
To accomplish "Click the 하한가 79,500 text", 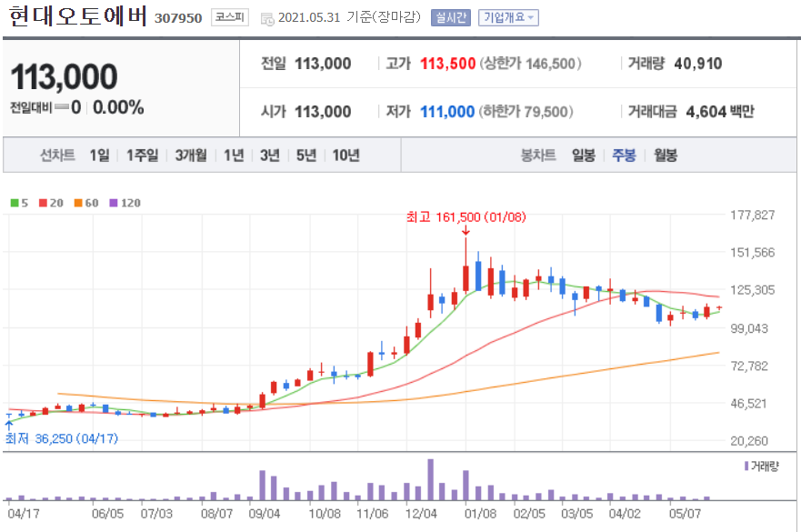I will (x=526, y=112).
